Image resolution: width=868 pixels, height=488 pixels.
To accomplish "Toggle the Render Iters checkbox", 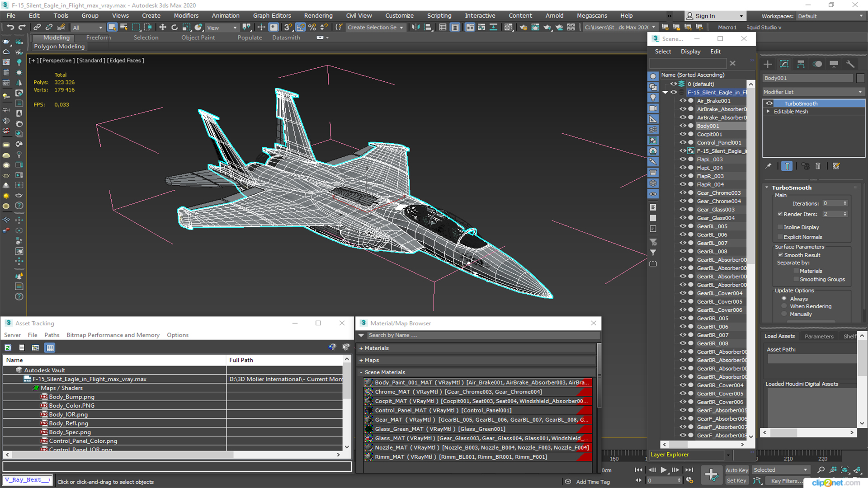I will (780, 214).
